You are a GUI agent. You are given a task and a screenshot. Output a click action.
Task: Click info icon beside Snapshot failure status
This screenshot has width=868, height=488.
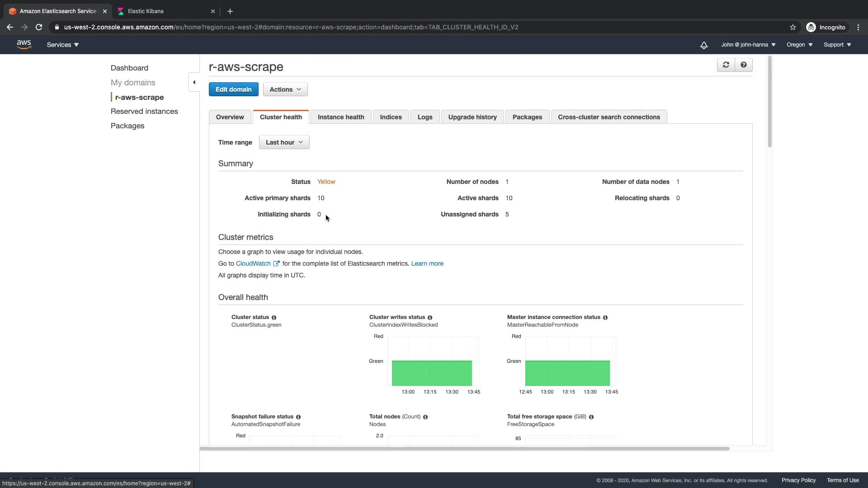[x=298, y=417]
